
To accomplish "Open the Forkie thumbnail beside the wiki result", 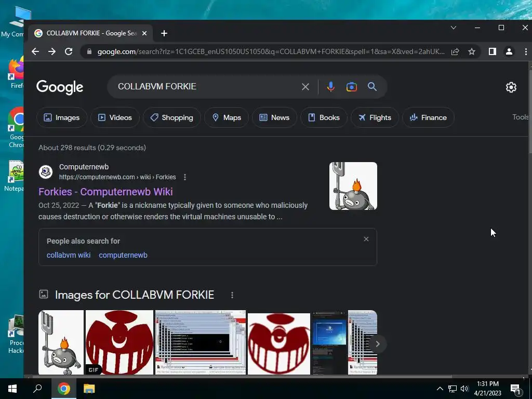I will (x=353, y=186).
